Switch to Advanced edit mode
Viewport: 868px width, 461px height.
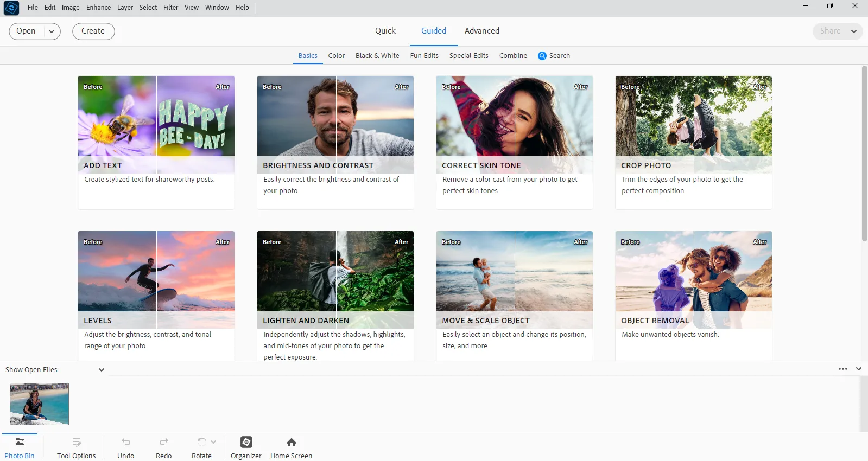[x=482, y=31]
